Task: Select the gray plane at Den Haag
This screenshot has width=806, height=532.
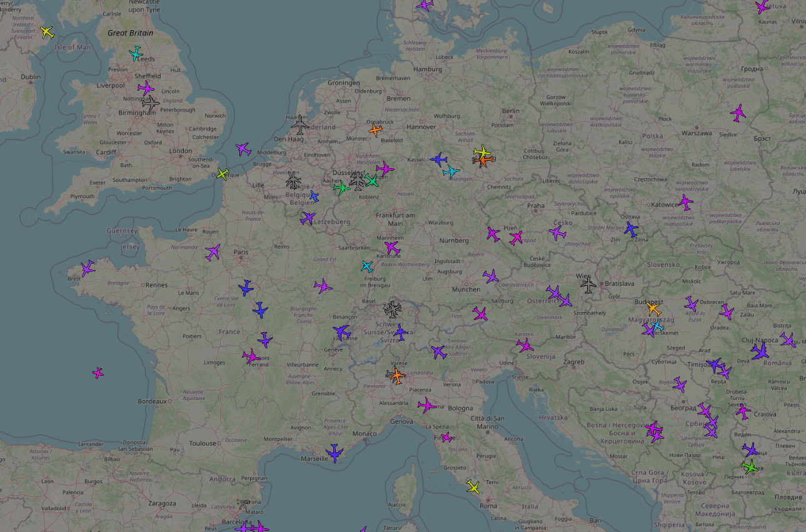Action: [x=300, y=126]
